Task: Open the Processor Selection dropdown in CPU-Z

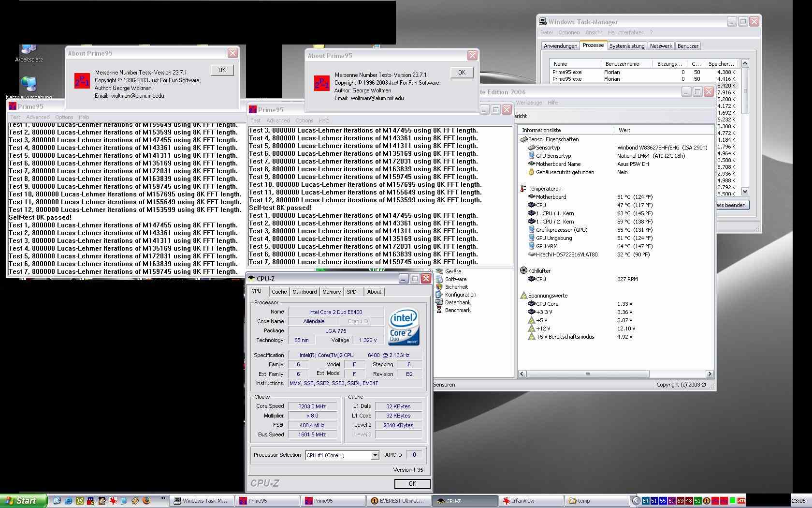Action: coord(375,455)
